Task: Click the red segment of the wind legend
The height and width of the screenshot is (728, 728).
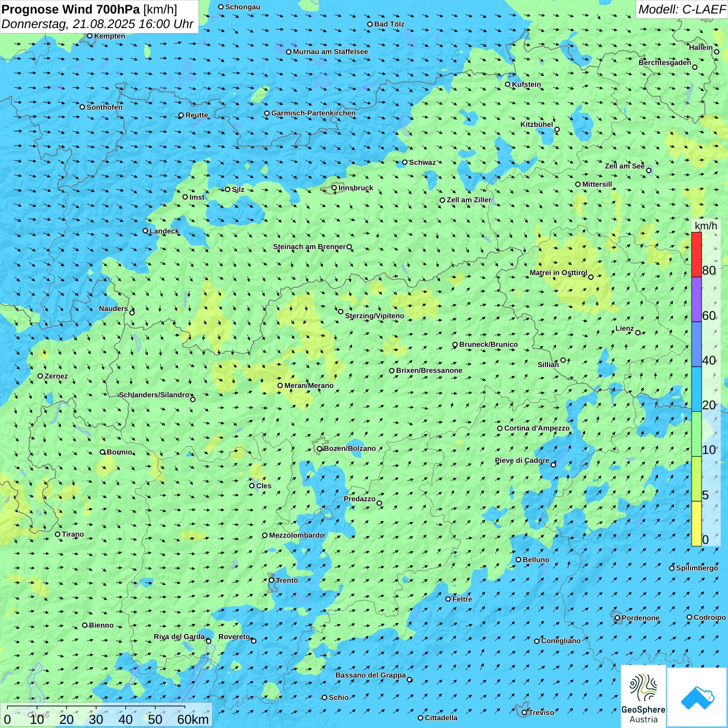Action: pyautogui.click(x=696, y=254)
